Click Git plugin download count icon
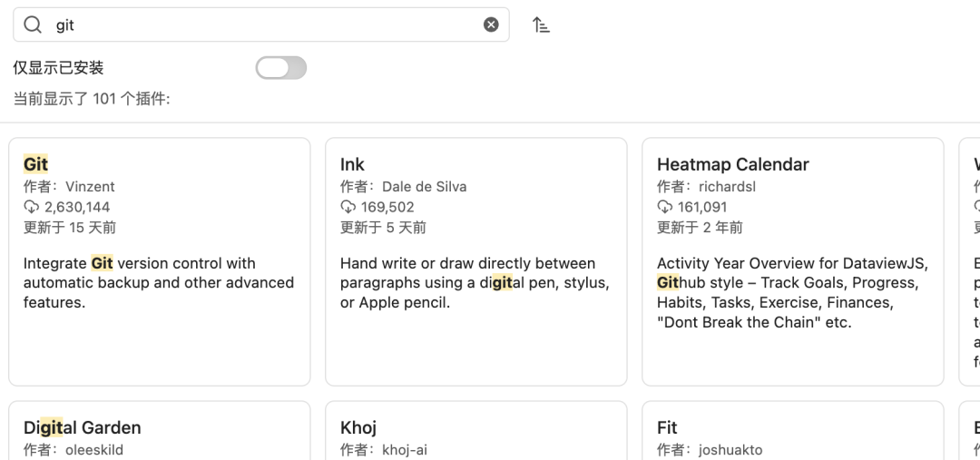This screenshot has height=460, width=980. [31, 207]
